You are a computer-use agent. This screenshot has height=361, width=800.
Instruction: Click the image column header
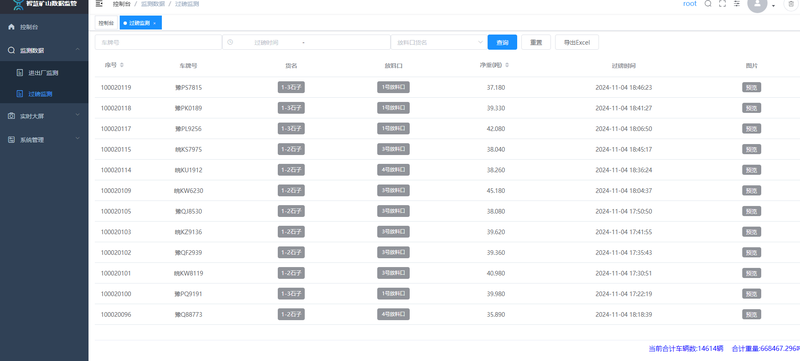(751, 66)
